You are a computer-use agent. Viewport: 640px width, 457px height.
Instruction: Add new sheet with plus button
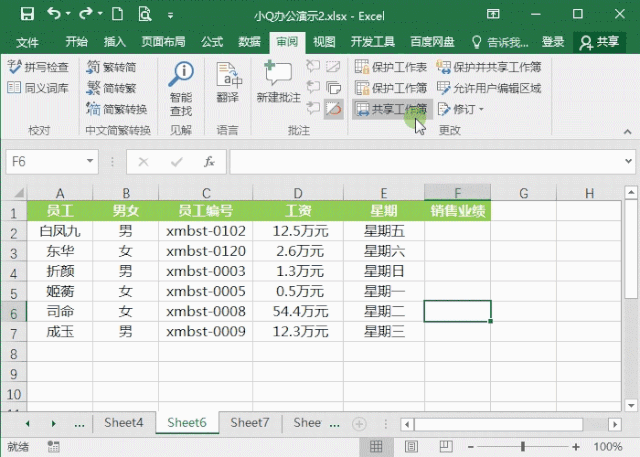pos(359,424)
